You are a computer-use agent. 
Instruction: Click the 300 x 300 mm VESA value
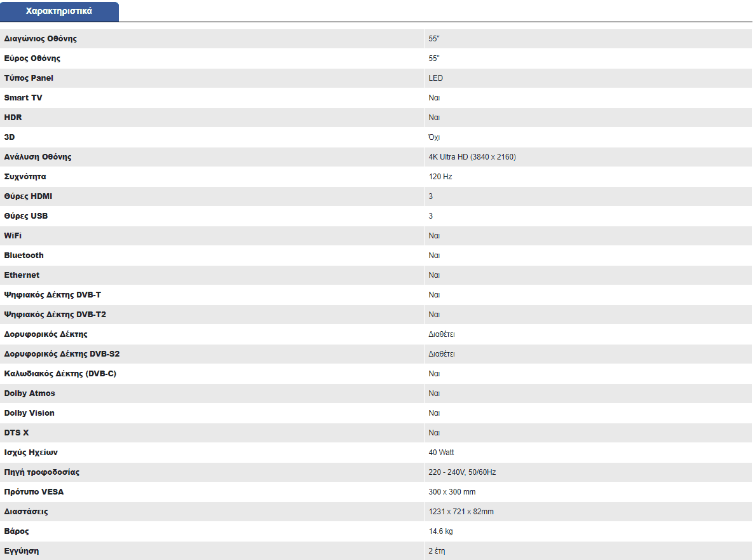click(452, 492)
